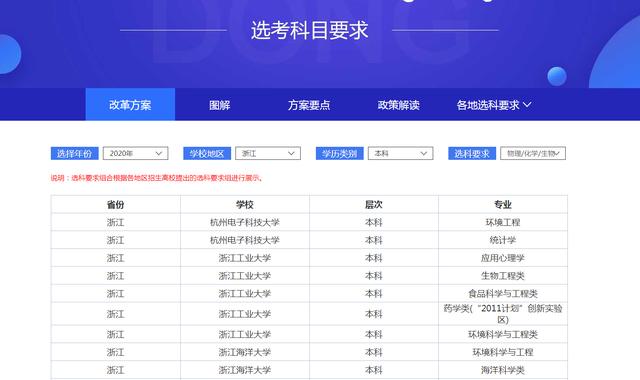The width and height of the screenshot is (640, 380).
Task: Open the 改革方案 tab
Action: [130, 104]
